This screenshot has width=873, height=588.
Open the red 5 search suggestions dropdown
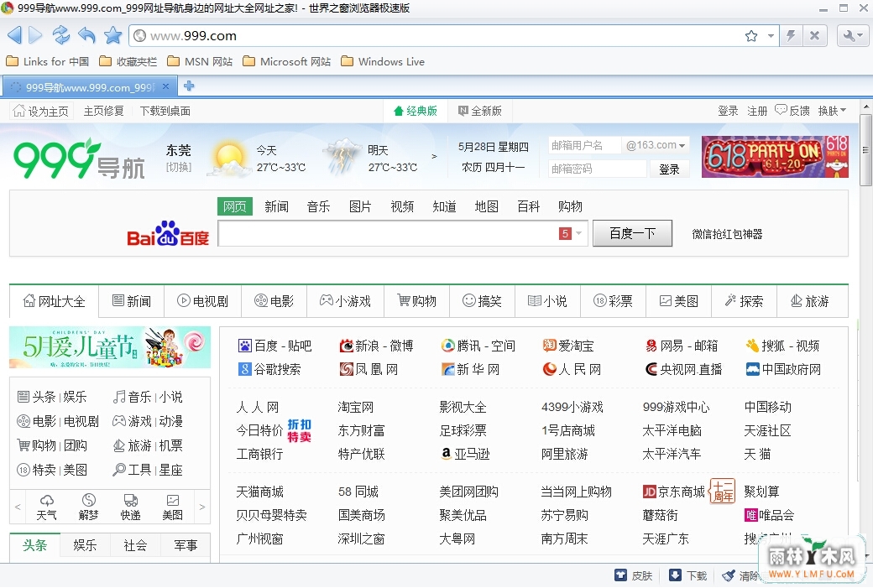(x=571, y=234)
